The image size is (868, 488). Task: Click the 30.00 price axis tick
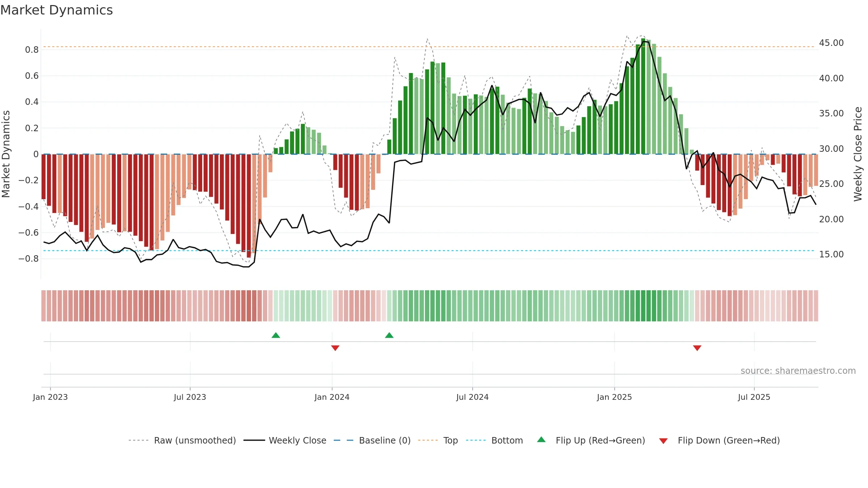(831, 149)
